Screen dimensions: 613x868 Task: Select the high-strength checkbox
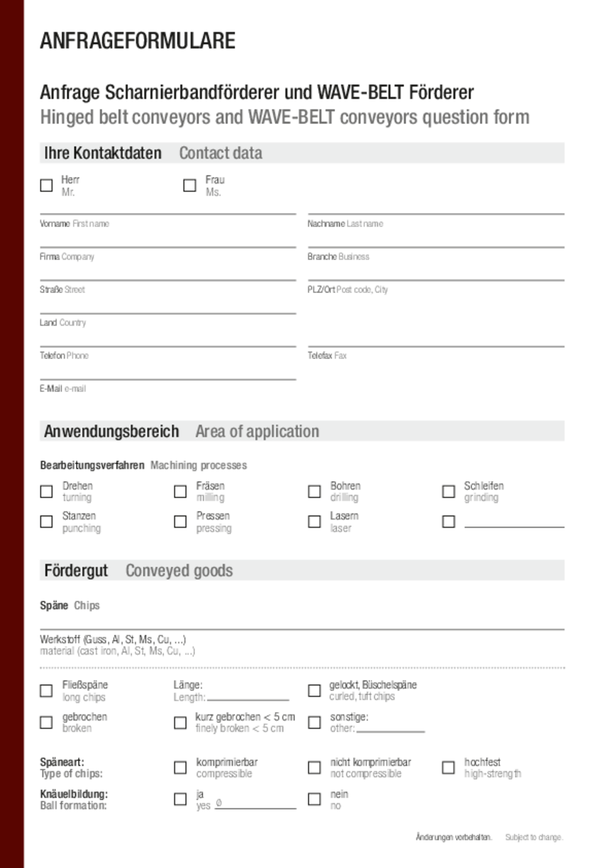(448, 767)
